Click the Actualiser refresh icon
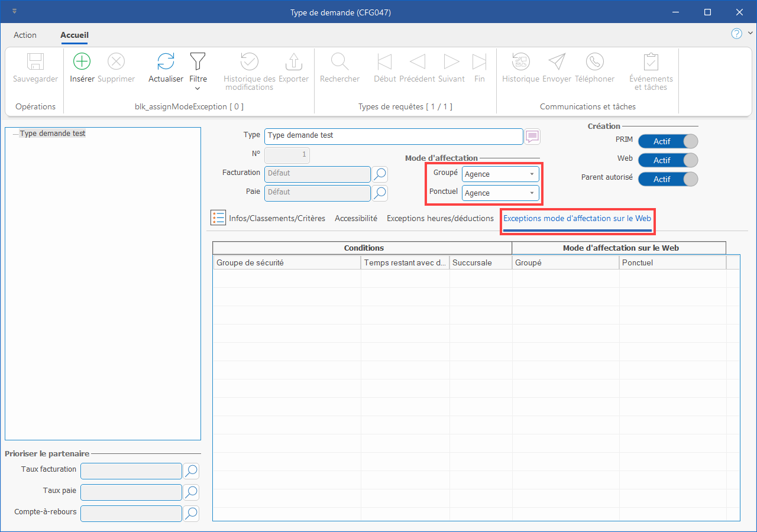The width and height of the screenshot is (757, 532). (x=166, y=61)
